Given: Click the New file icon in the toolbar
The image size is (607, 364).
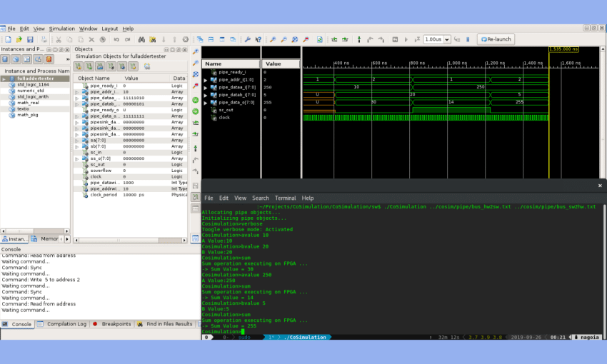Looking at the screenshot, I should pyautogui.click(x=6, y=39).
